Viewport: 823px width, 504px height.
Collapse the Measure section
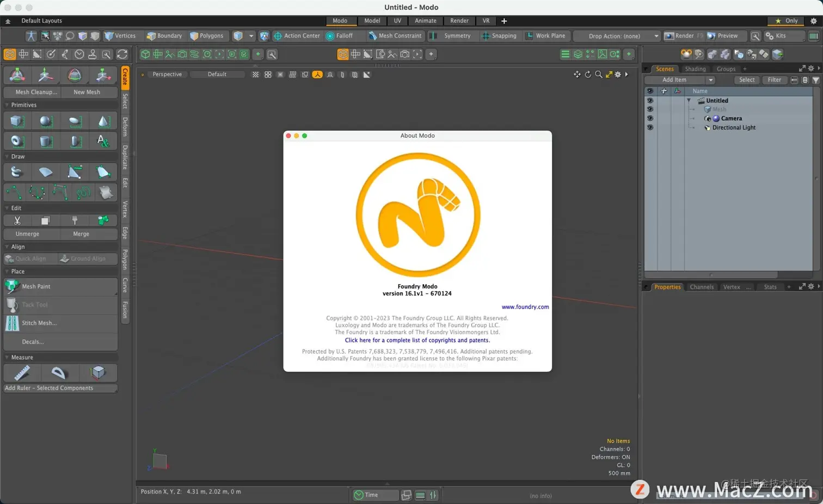[x=7, y=358]
